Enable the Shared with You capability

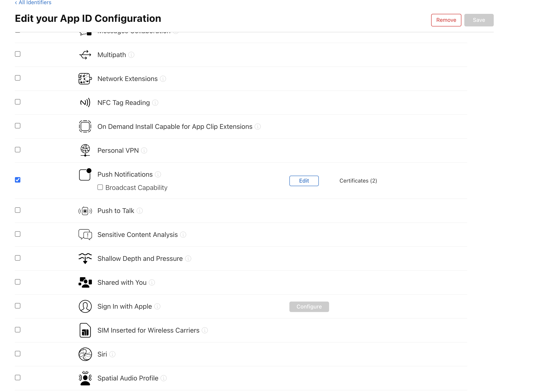tap(18, 282)
